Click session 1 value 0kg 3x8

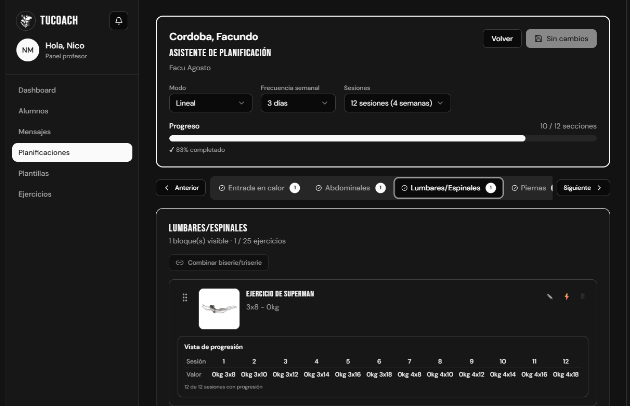point(223,374)
